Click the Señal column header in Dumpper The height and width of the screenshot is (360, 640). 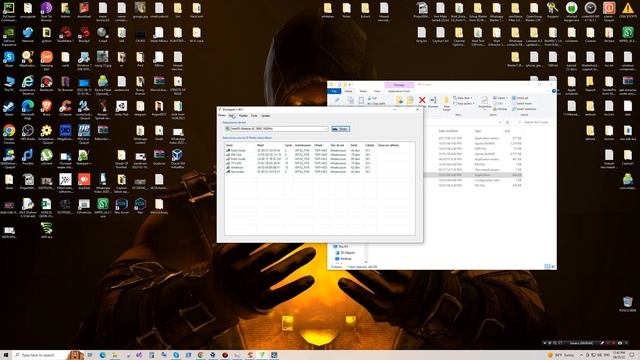[353, 145]
